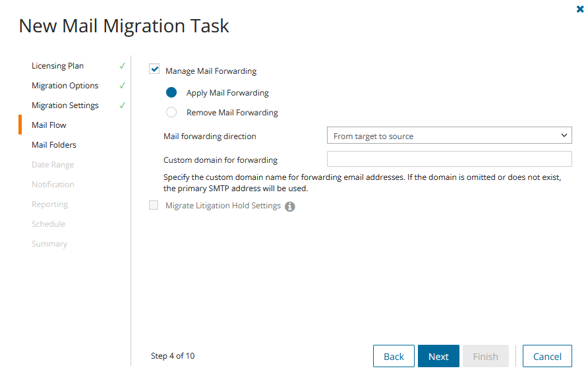The image size is (588, 385).
Task: Click the Back button
Action: [394, 356]
